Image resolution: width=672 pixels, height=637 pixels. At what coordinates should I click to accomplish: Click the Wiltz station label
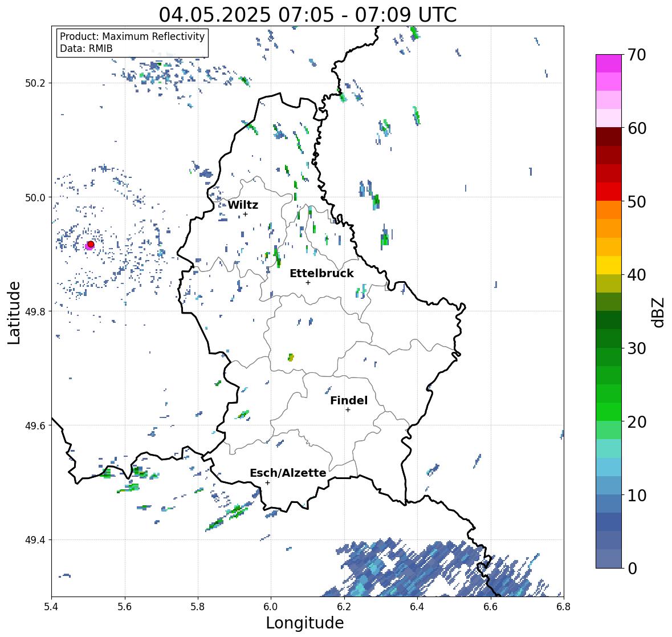tap(243, 205)
